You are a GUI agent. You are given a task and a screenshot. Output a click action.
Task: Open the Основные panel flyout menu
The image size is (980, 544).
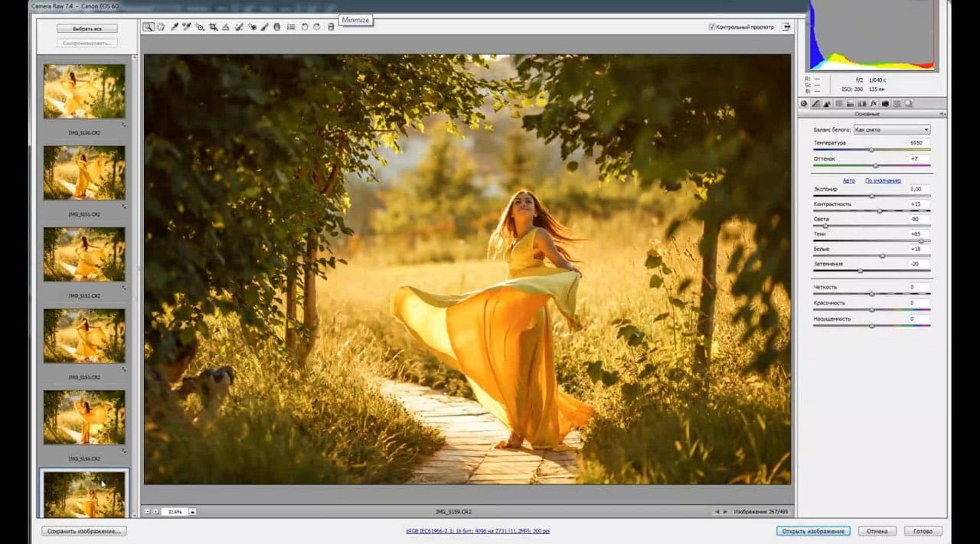(x=942, y=114)
